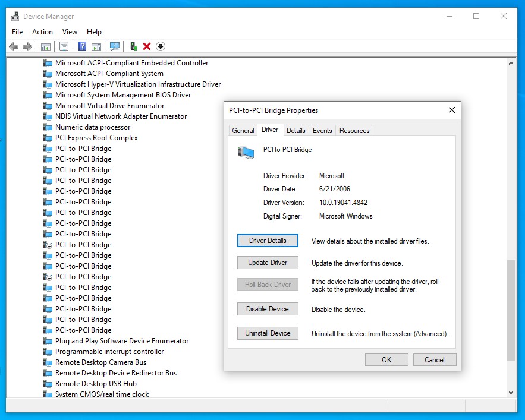Click icon beside Microsoft ACPI-Compliant Embedded Controller

coord(48,63)
